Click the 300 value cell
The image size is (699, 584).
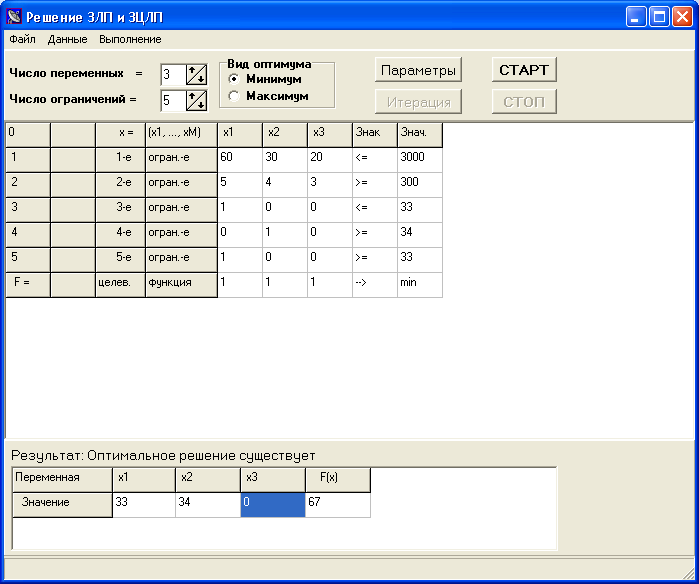tap(420, 185)
